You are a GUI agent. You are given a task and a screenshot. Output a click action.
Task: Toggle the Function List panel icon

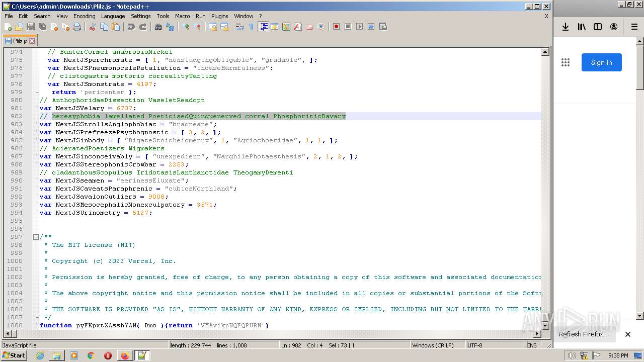click(298, 27)
